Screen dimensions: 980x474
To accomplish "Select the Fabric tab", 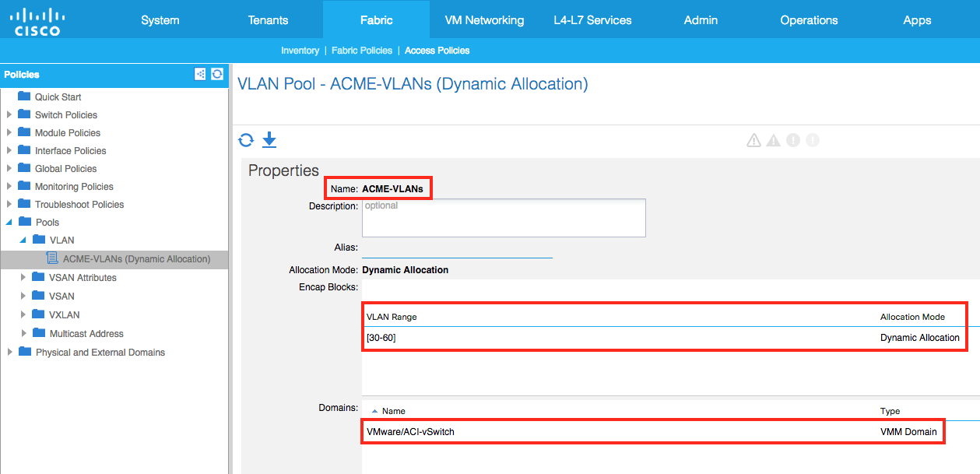I will coord(376,20).
